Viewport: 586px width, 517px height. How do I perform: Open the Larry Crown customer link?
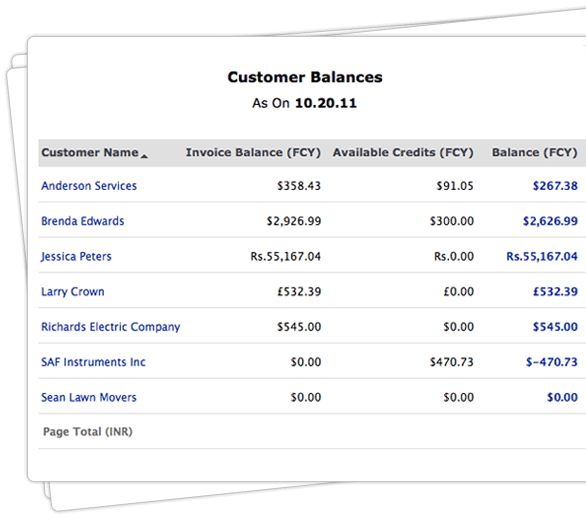pos(73,292)
